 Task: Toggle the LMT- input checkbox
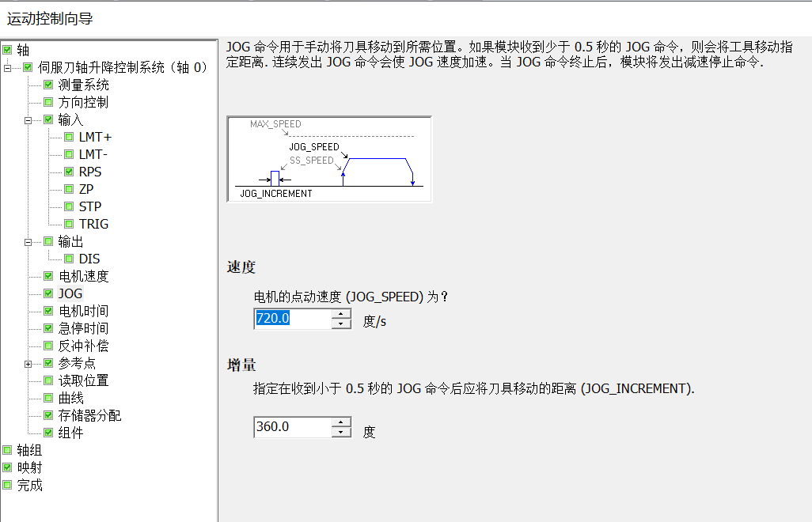click(x=69, y=154)
